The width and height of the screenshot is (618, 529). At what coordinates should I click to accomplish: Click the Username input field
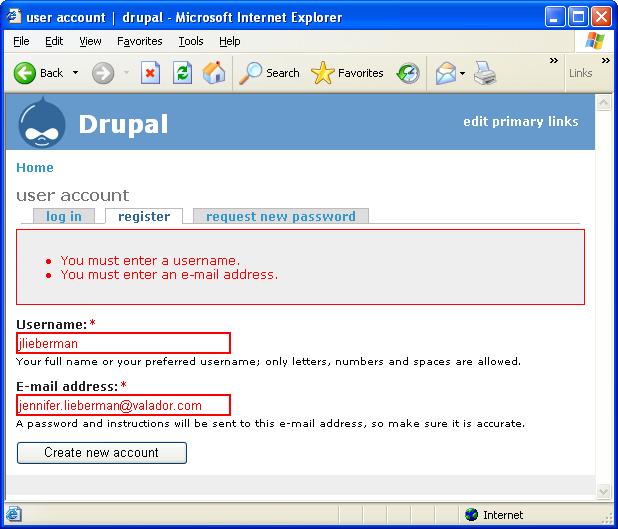123,343
